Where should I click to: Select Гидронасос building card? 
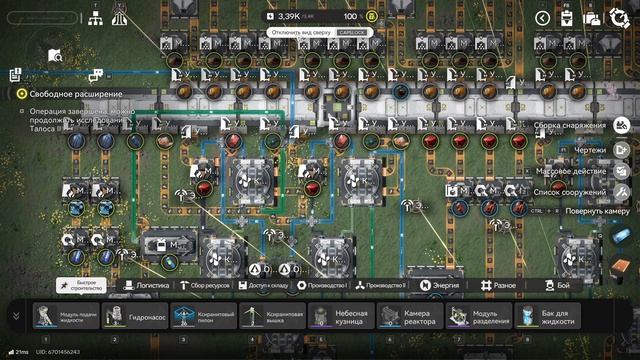pos(135,316)
